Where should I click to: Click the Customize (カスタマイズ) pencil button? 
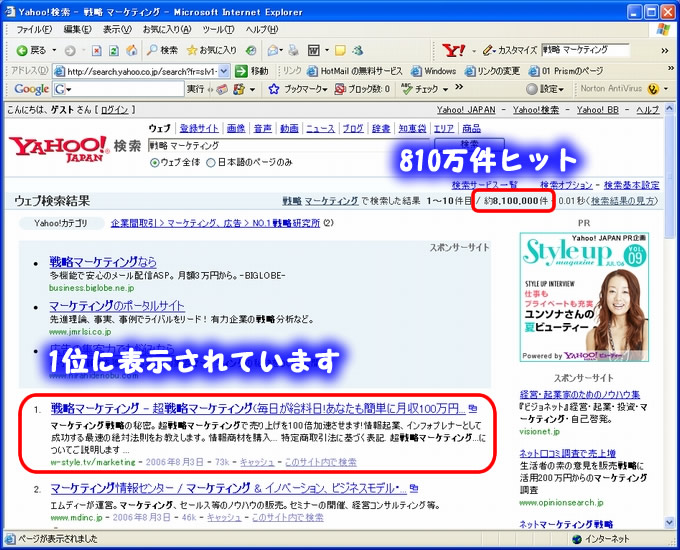510,50
